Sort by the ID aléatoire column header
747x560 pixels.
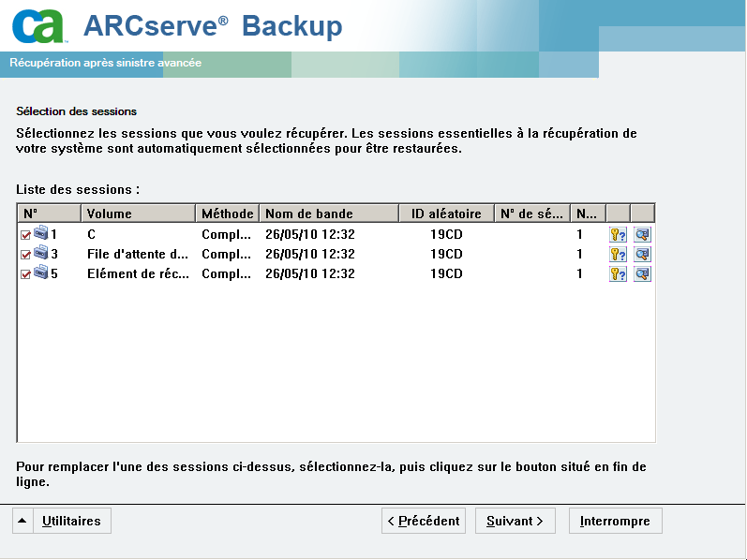coord(447,214)
